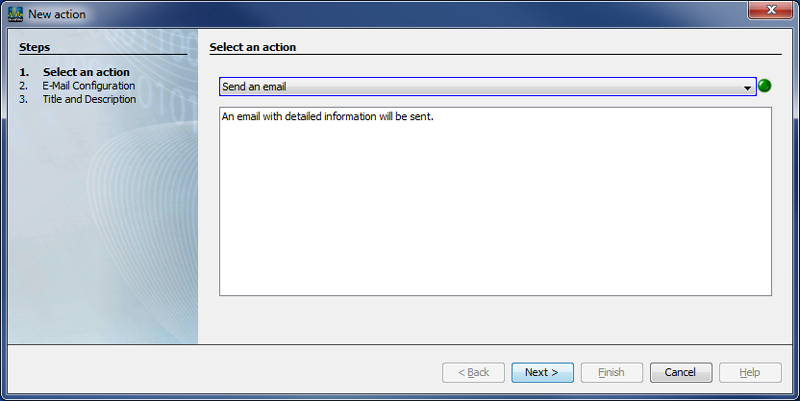Viewport: 800px width, 401px height.
Task: Click the 'Select an action' page heading
Action: coord(252,47)
